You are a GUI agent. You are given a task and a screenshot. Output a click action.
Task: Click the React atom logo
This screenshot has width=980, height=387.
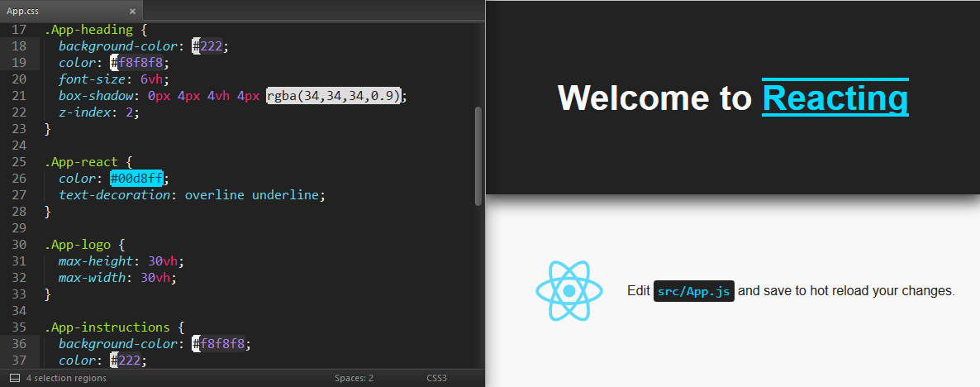569,291
